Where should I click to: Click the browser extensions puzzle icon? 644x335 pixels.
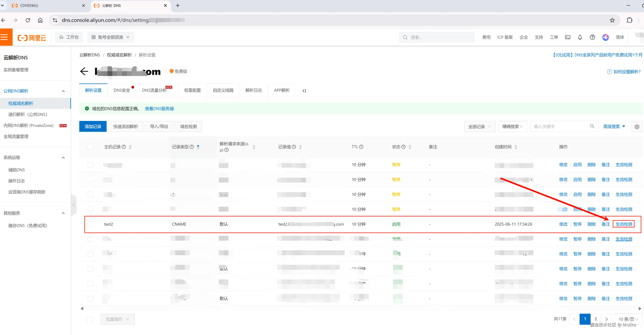point(629,20)
